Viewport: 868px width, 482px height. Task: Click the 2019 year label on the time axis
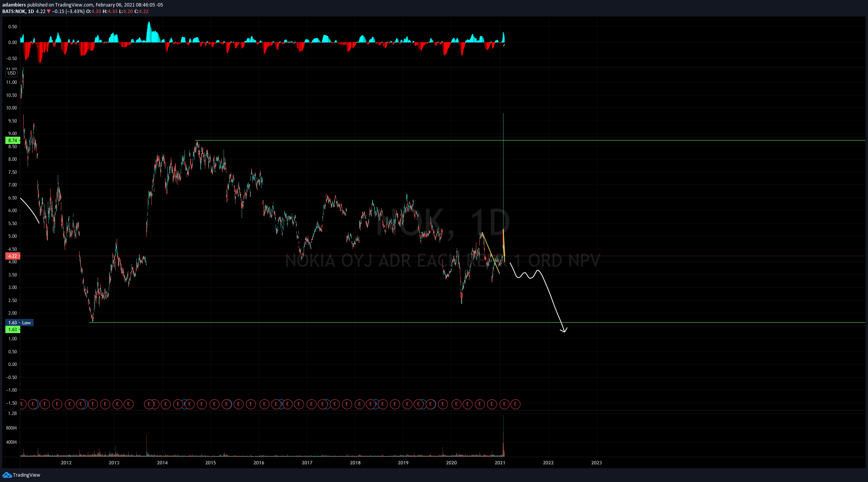pos(403,462)
